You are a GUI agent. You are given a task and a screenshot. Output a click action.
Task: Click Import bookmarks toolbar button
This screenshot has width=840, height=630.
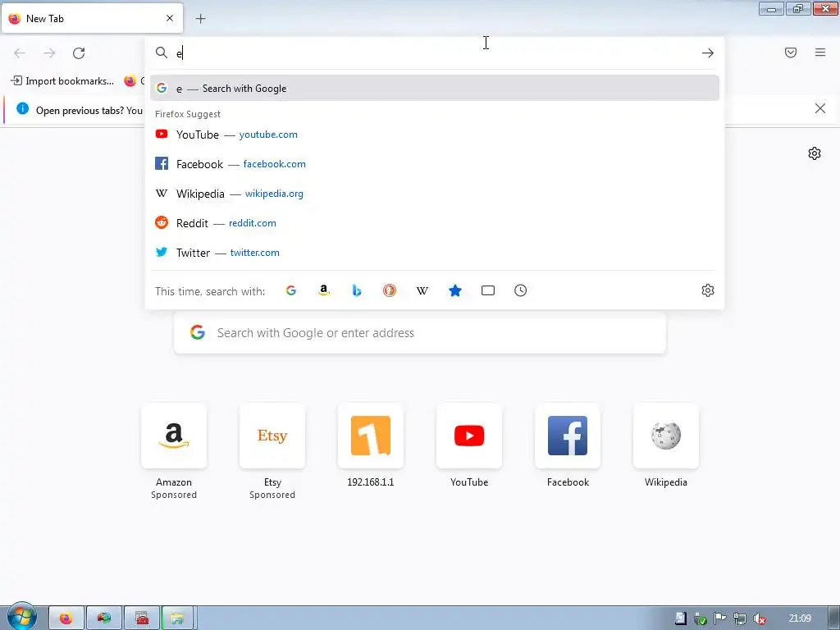pyautogui.click(x=62, y=81)
